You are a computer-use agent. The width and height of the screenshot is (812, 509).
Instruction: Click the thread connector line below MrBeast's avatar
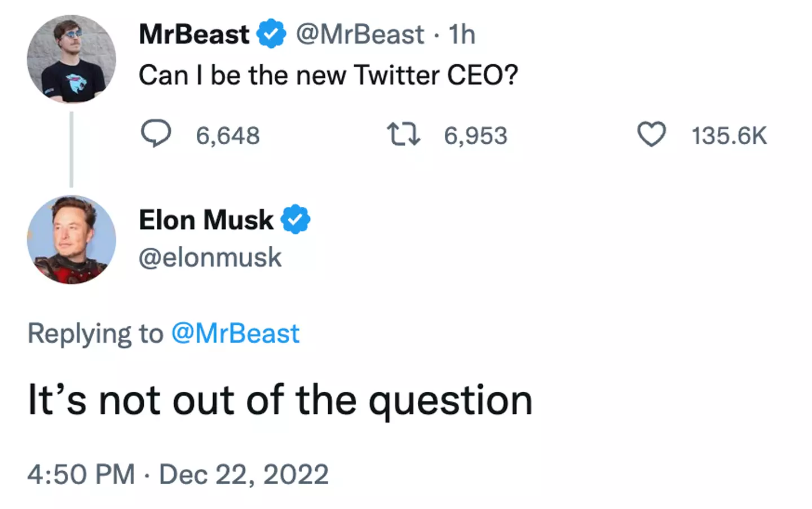(71, 149)
